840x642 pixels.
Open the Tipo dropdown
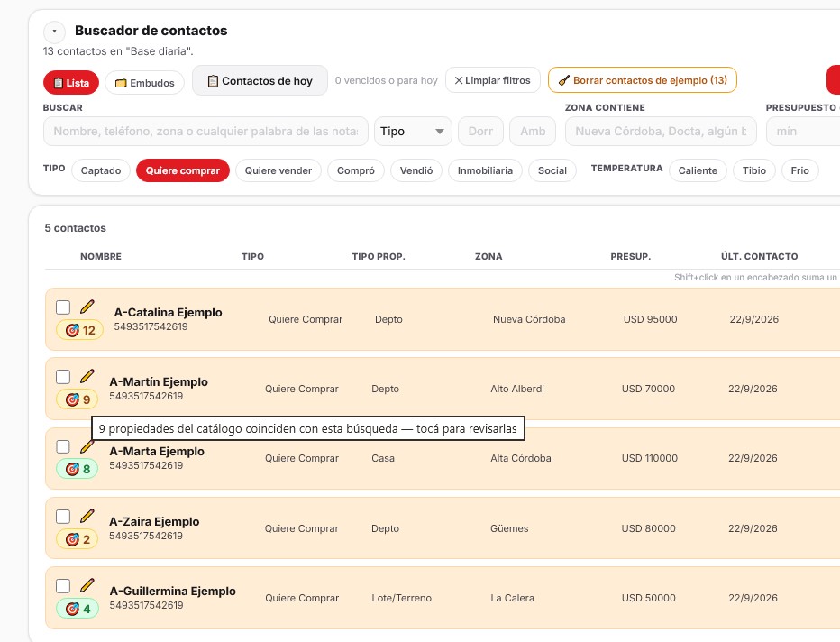point(413,132)
